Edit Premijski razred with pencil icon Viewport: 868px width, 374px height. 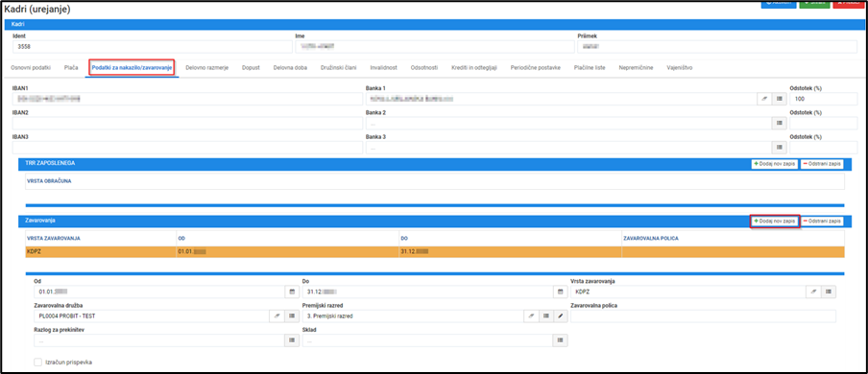(560, 316)
